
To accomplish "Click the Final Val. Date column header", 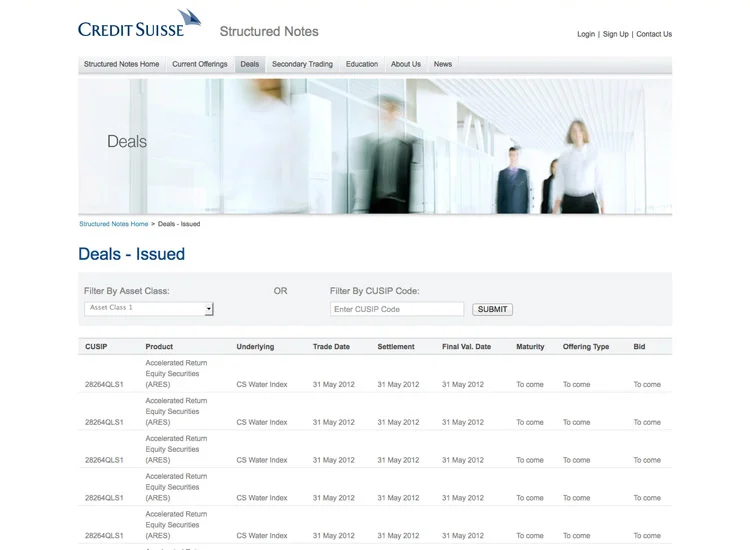I will (466, 347).
